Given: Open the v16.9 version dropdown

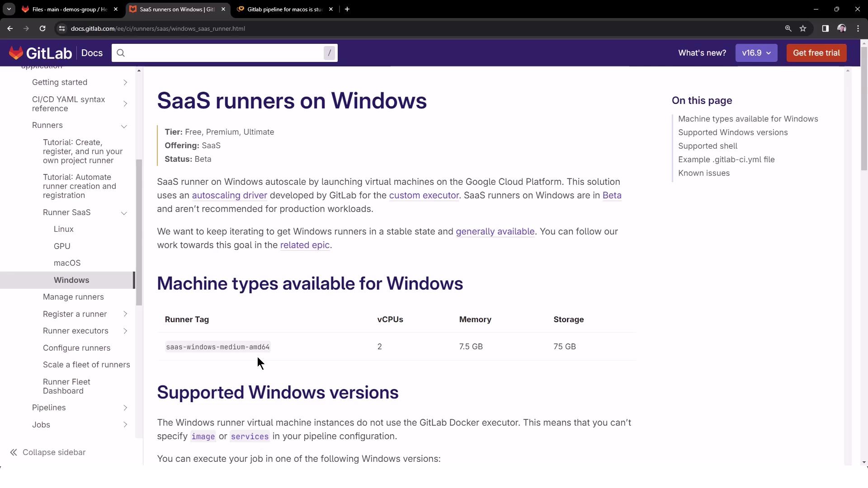Looking at the screenshot, I should (756, 53).
